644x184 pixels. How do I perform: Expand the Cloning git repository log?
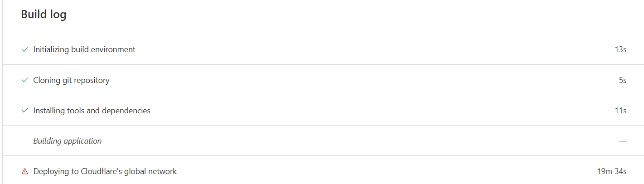[x=323, y=80]
